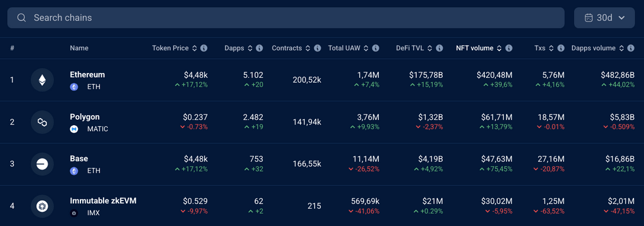Click the Ethereum chain logo icon
The image size is (644, 226).
point(42,80)
